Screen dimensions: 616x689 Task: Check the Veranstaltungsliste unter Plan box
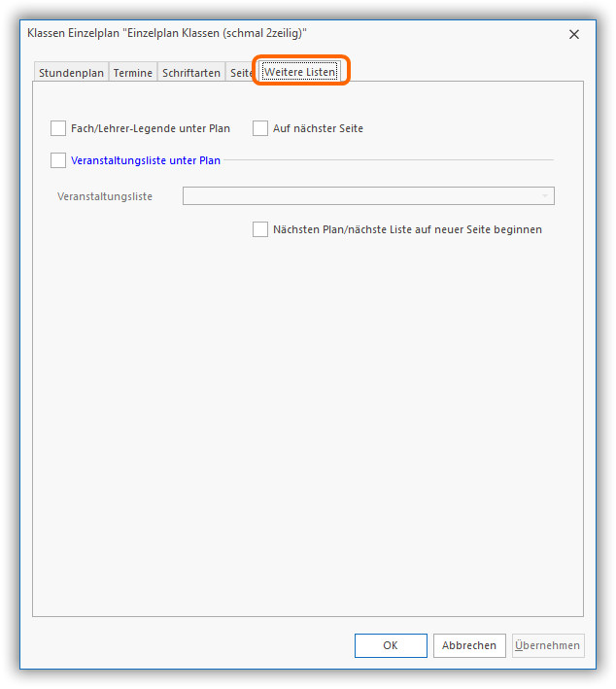tap(58, 160)
